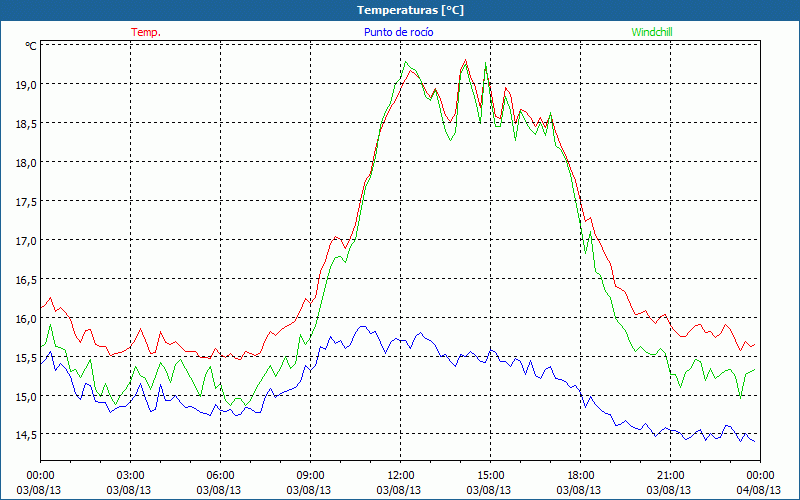Select the red Temp. legend label

coord(146,32)
